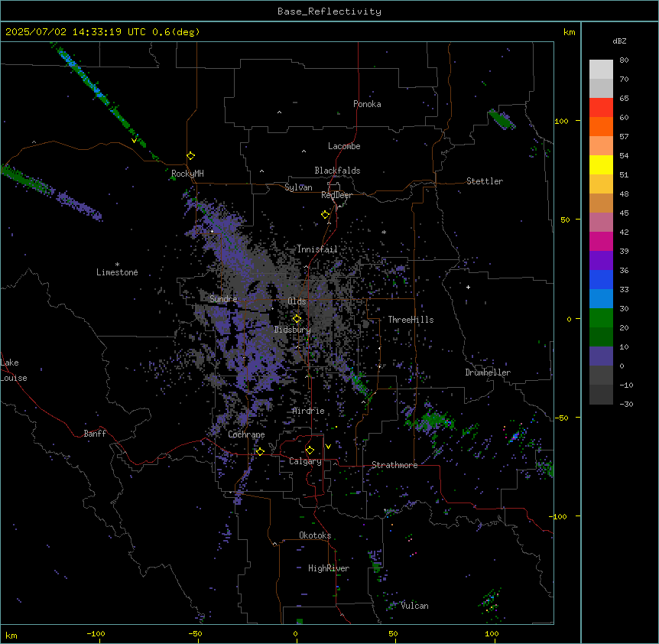Select the Didsbury town label
The width and height of the screenshot is (659, 644).
click(x=293, y=330)
